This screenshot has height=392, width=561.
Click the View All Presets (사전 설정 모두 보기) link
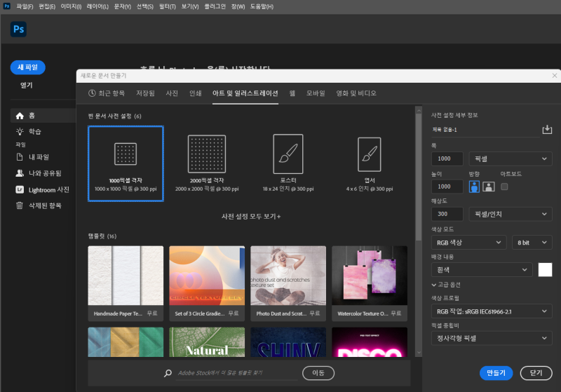click(x=250, y=217)
